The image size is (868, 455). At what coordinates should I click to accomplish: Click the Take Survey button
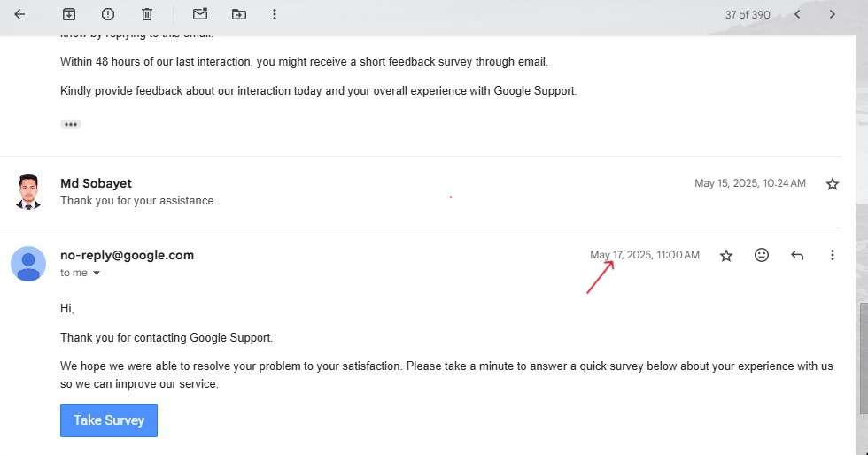click(109, 420)
